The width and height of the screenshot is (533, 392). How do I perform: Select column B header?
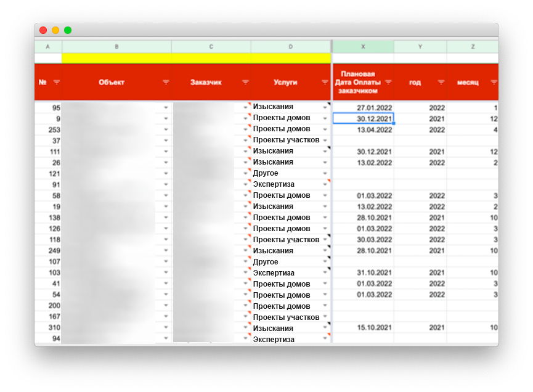pos(116,47)
